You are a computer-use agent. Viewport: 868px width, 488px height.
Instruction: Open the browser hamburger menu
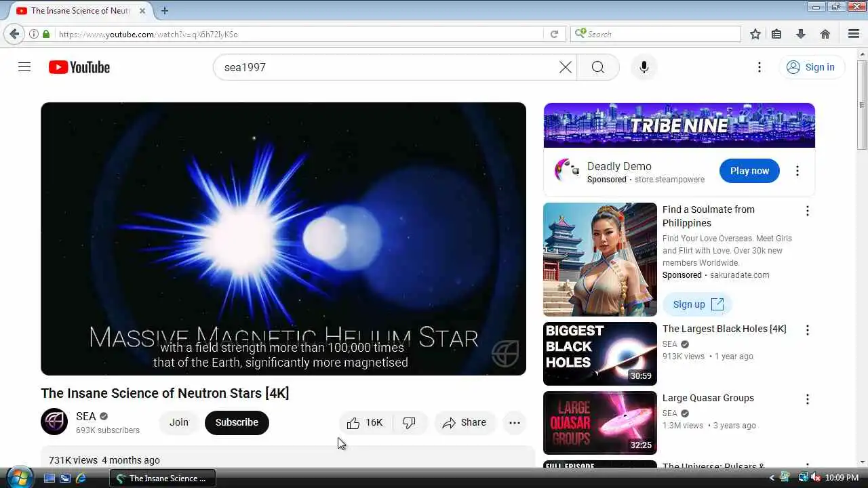point(854,34)
